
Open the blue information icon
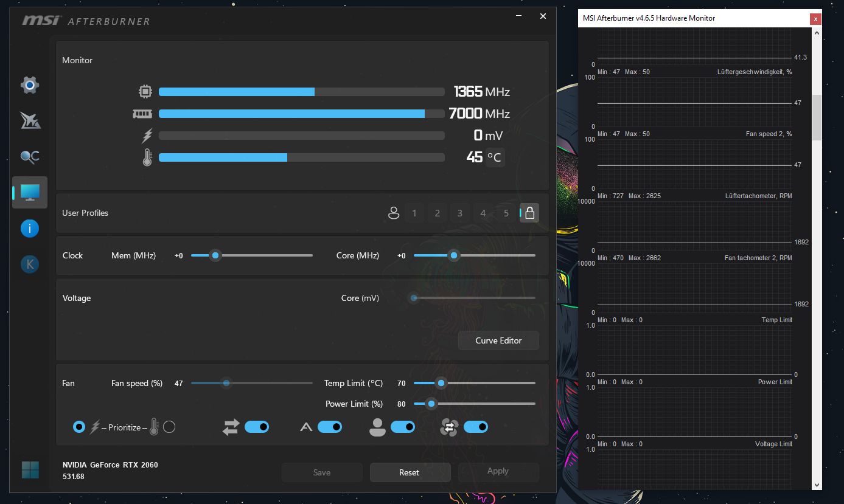[30, 229]
